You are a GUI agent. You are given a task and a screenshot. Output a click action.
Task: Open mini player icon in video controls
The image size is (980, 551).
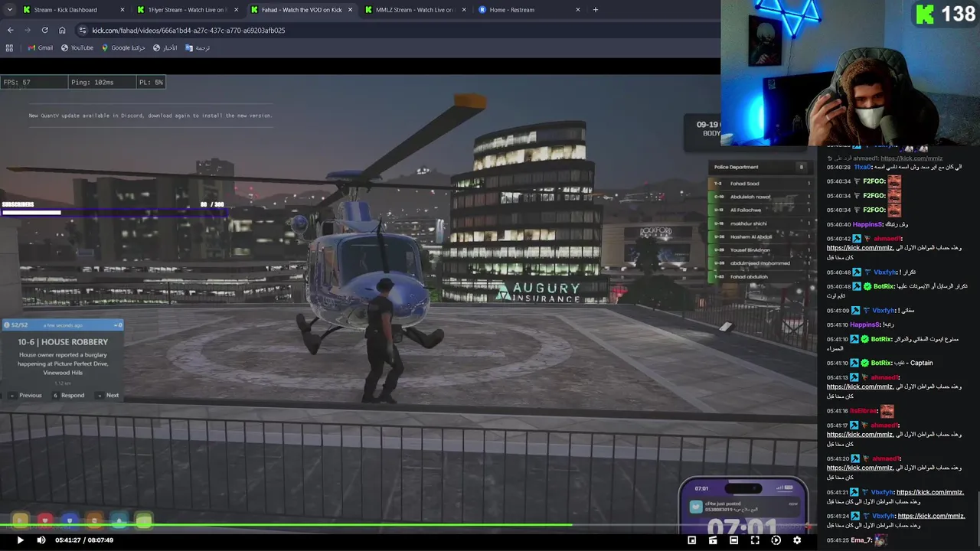[x=692, y=540]
